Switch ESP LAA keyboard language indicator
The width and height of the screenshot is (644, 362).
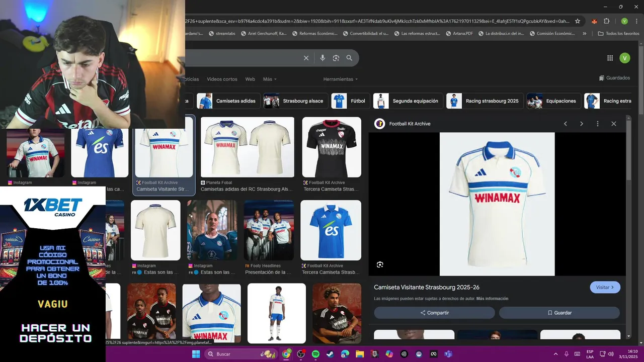click(x=590, y=354)
